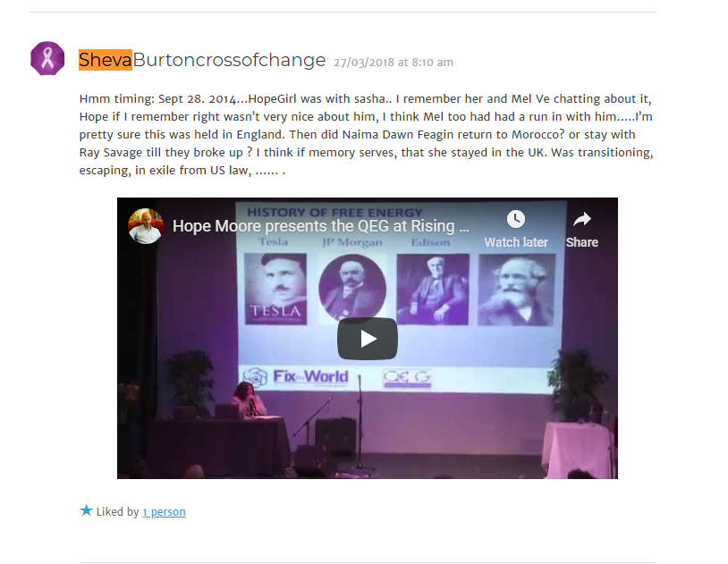Click the Fix the World logo

[x=296, y=376]
